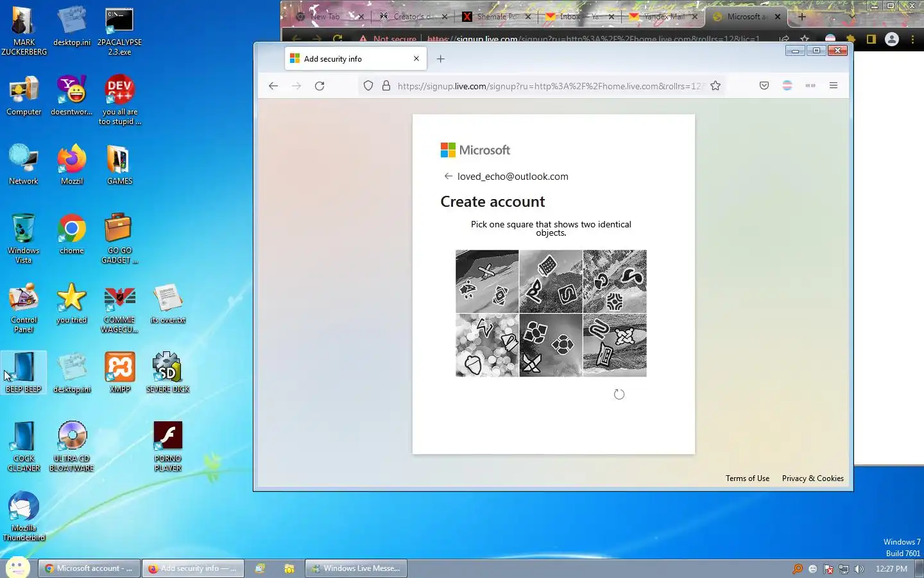The height and width of the screenshot is (578, 924).
Task: Switch to the 'Add security info' Firefox tab
Action: tap(357, 58)
